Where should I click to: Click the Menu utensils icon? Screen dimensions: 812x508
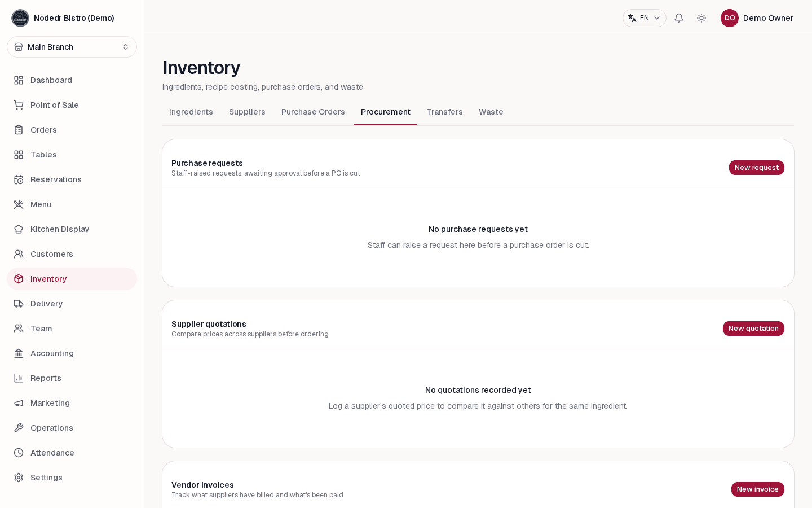pyautogui.click(x=19, y=204)
